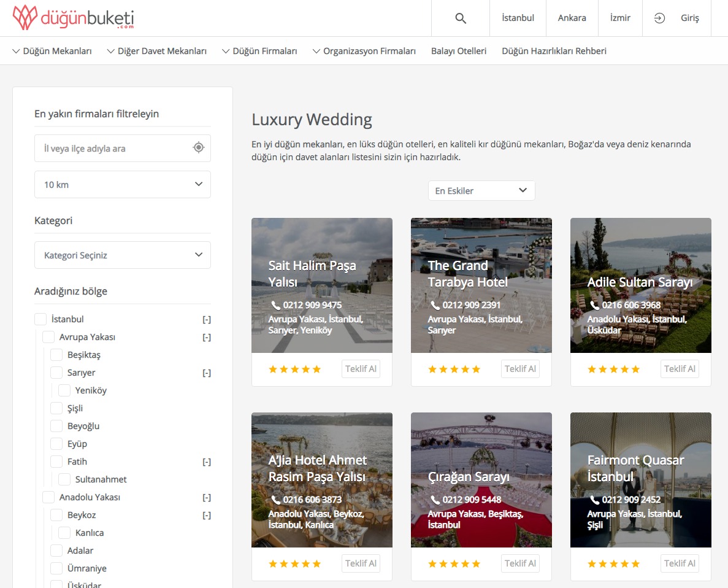The height and width of the screenshot is (588, 728).
Task: Click Teklif Al for Fairmont Quasar İstanbul
Action: pos(680,563)
